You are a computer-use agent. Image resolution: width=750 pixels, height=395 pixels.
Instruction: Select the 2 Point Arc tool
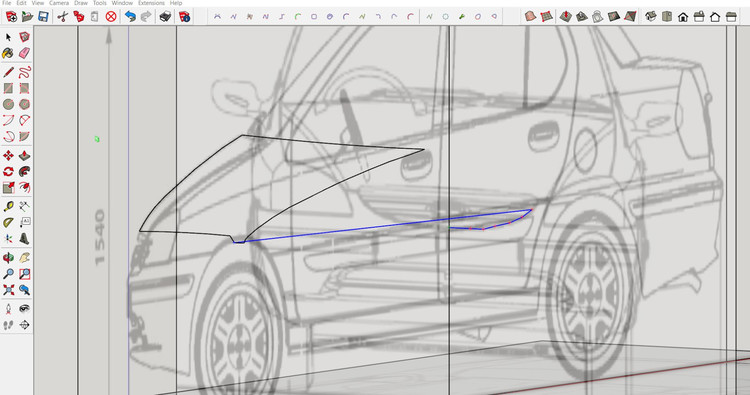[24, 120]
